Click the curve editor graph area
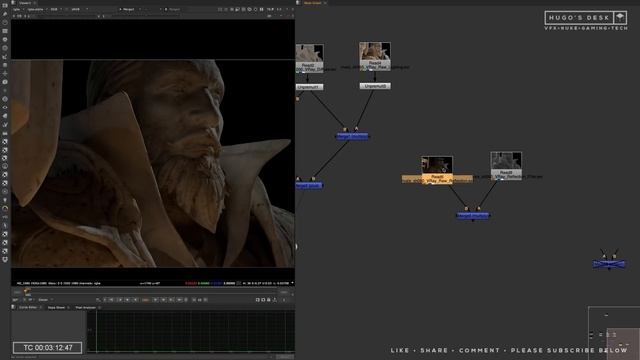The width and height of the screenshot is (640, 360). point(191,331)
